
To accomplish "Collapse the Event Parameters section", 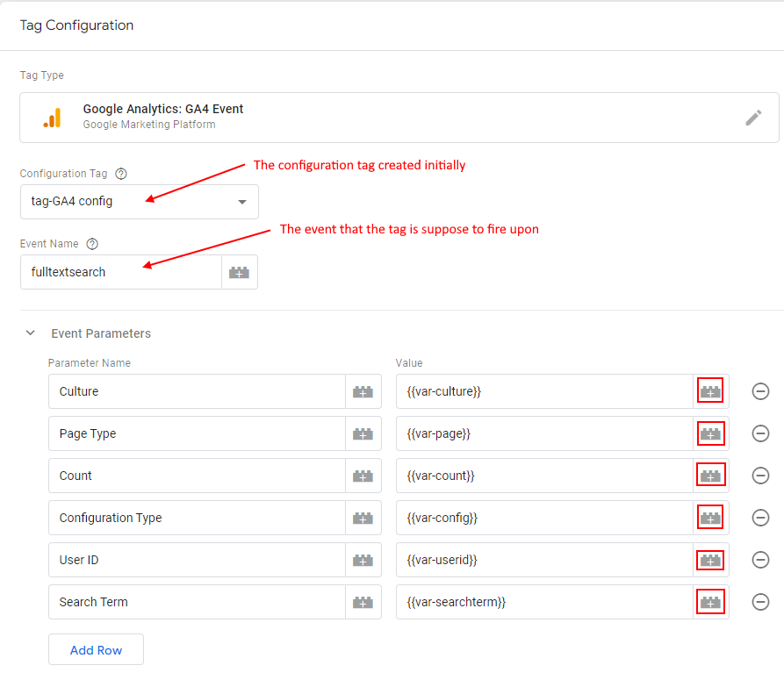I will [x=31, y=333].
